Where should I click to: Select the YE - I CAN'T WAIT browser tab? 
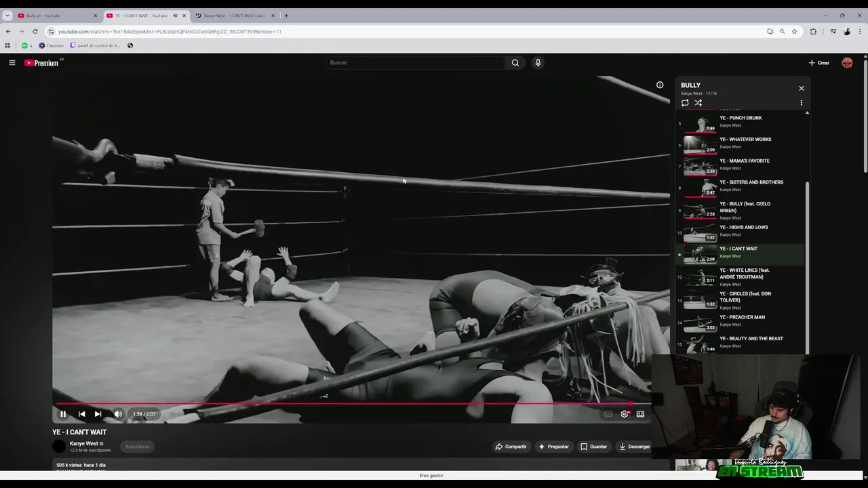click(140, 16)
